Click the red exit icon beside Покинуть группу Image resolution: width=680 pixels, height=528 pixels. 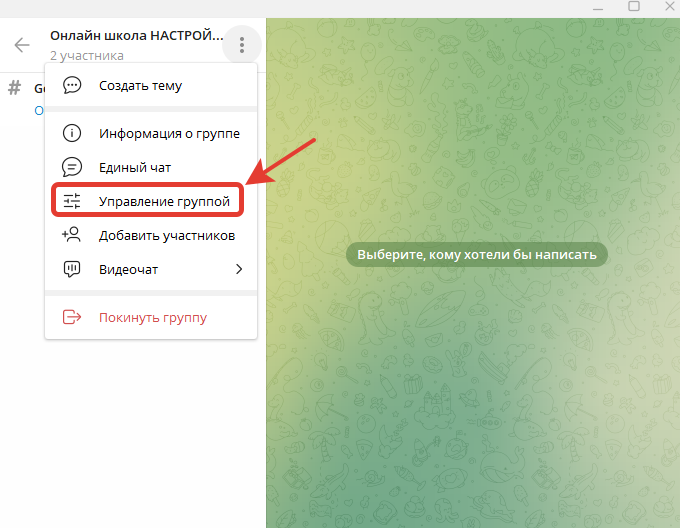[72, 317]
